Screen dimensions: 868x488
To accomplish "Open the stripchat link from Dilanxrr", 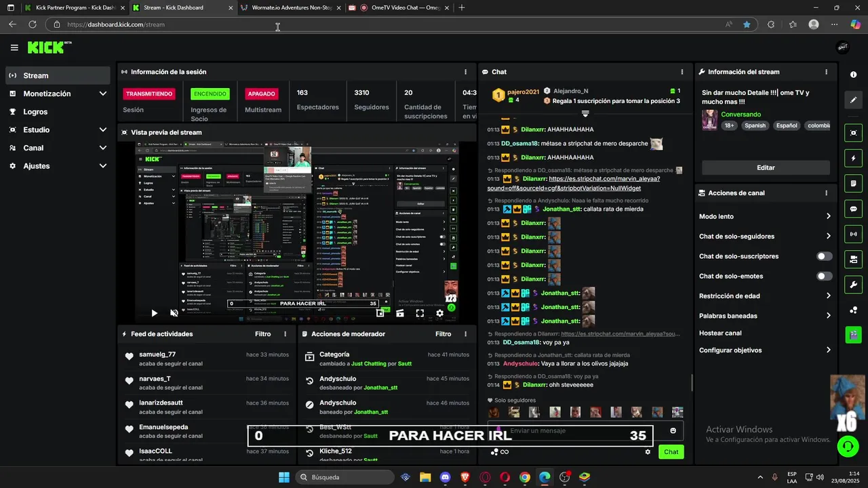I will (x=573, y=183).
